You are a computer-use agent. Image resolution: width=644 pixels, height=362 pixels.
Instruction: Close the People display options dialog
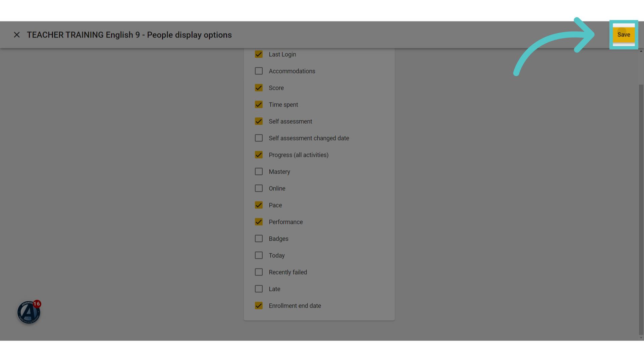pyautogui.click(x=17, y=35)
